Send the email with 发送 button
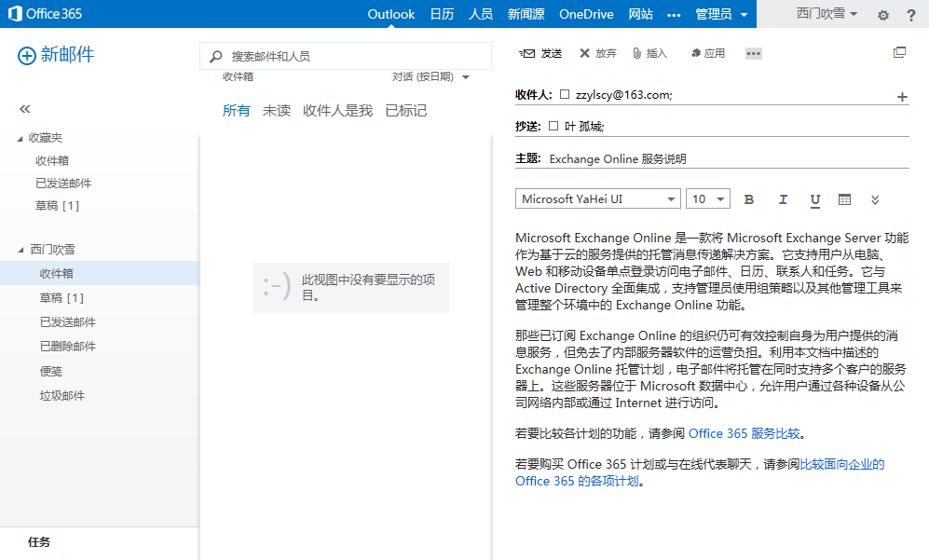 pyautogui.click(x=541, y=53)
